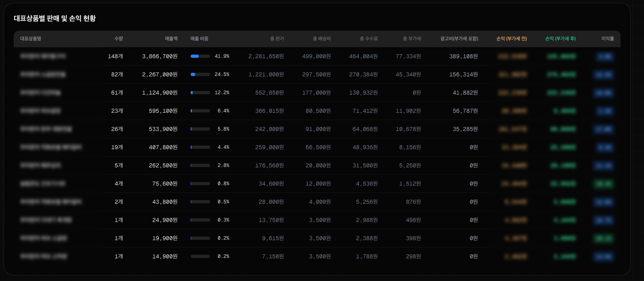Click the 26개 quantity cell
The width and height of the screenshot is (644, 281).
[x=117, y=129]
